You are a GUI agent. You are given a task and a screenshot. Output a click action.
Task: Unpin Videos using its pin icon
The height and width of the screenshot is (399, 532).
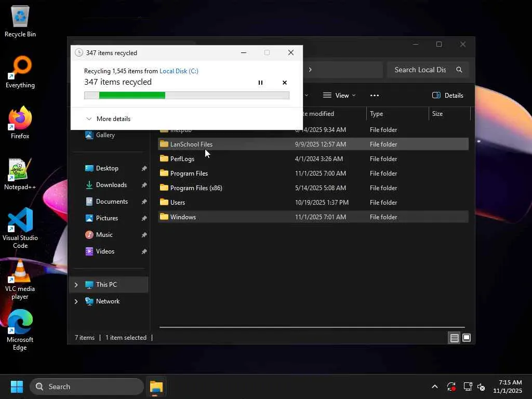click(144, 251)
